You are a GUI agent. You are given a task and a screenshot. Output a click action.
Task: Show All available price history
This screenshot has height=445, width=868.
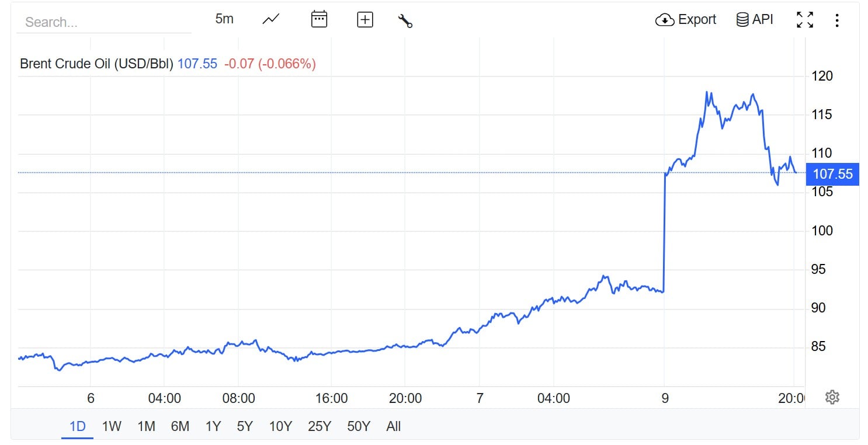pyautogui.click(x=394, y=426)
